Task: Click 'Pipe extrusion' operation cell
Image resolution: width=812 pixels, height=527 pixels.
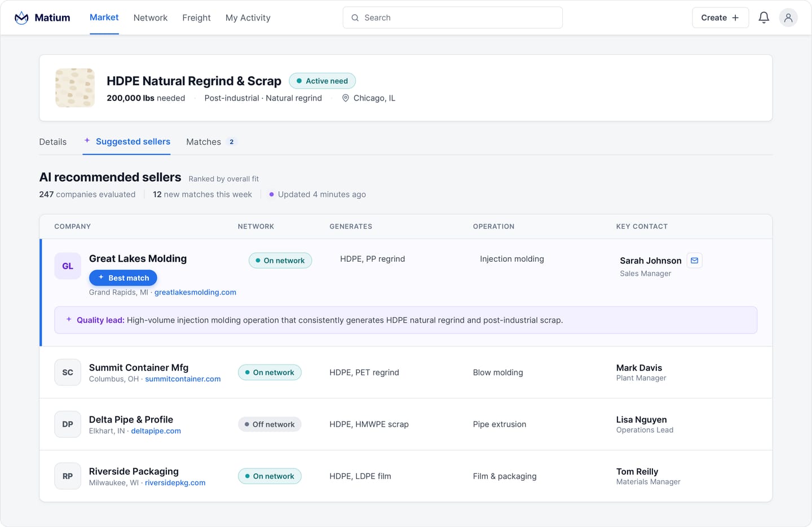Action: point(500,424)
